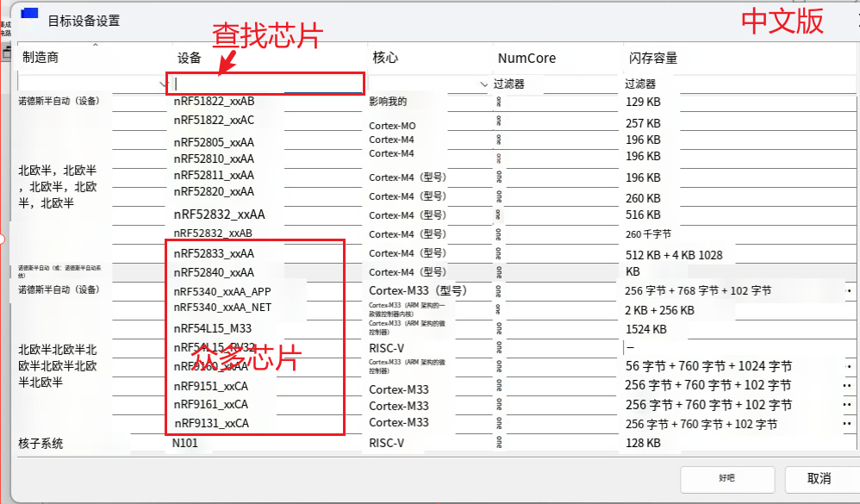Click the 512 KB + 4 KB 1028 cell

tap(674, 255)
